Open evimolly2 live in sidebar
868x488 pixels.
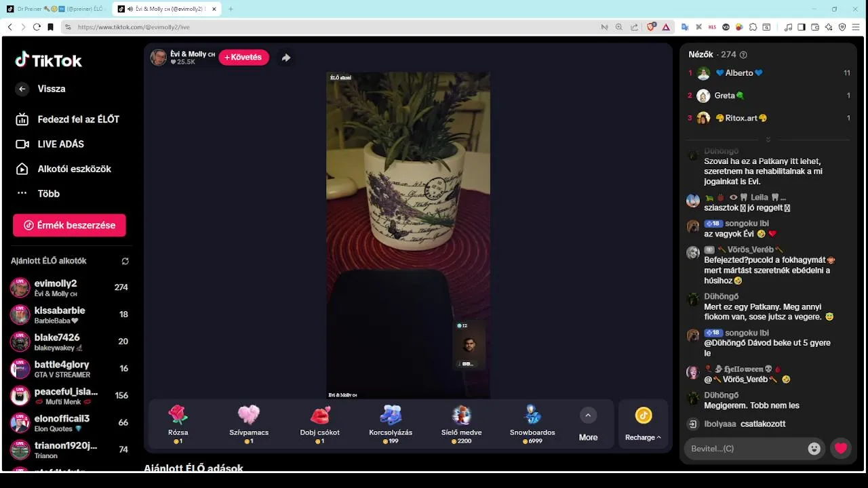tap(69, 287)
